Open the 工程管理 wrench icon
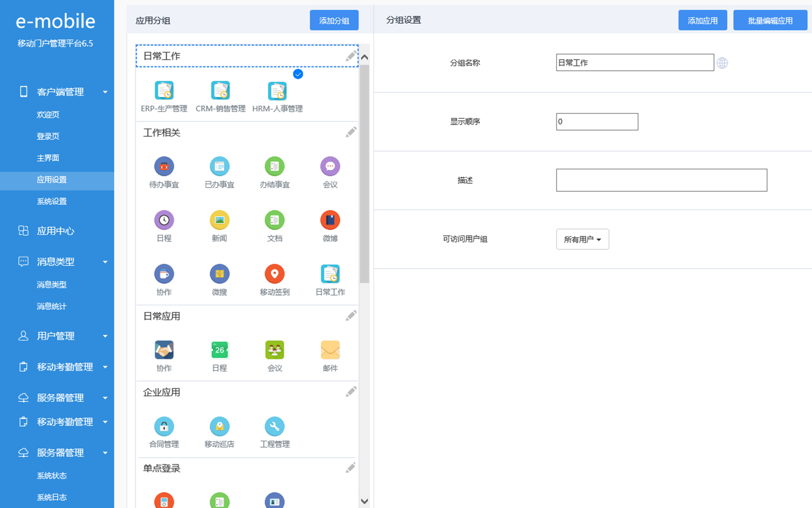The height and width of the screenshot is (508, 812). (275, 426)
